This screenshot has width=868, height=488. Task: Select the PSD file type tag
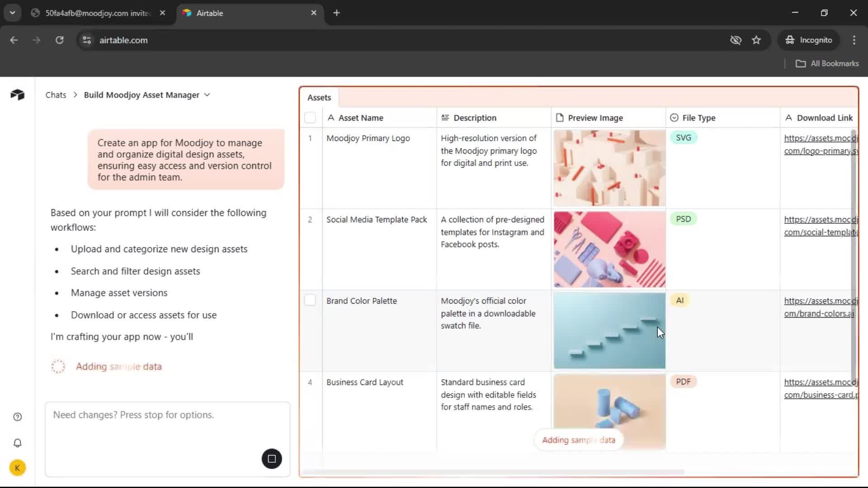tap(684, 219)
